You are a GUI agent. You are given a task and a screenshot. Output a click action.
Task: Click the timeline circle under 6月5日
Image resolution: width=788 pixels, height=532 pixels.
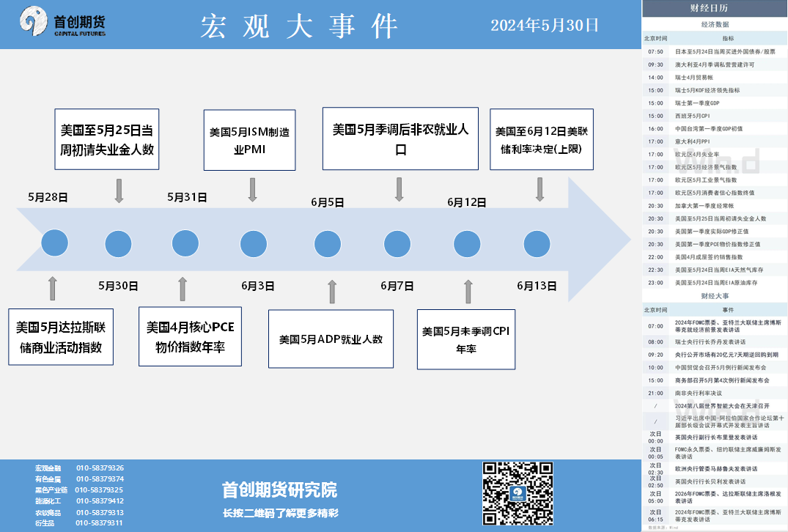point(327,244)
